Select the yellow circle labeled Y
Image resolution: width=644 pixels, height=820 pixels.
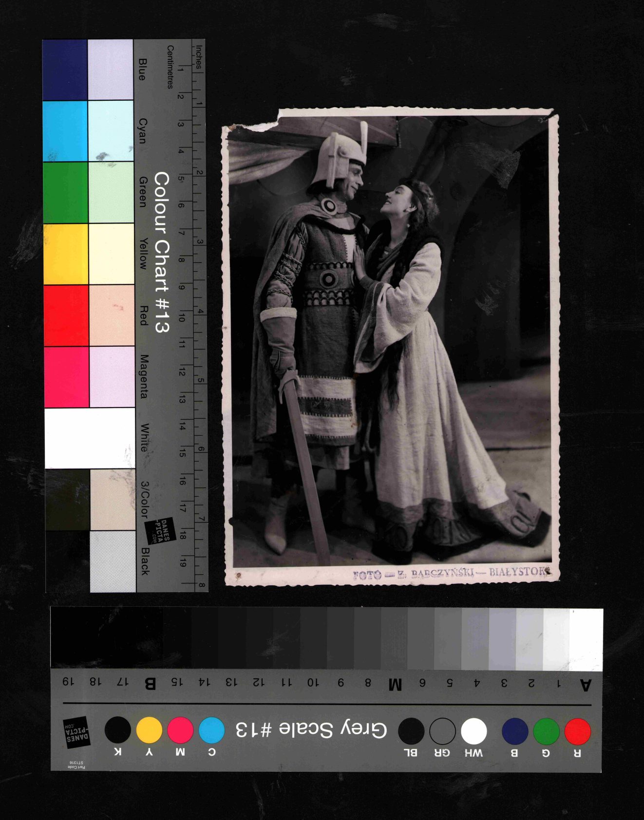click(x=149, y=730)
